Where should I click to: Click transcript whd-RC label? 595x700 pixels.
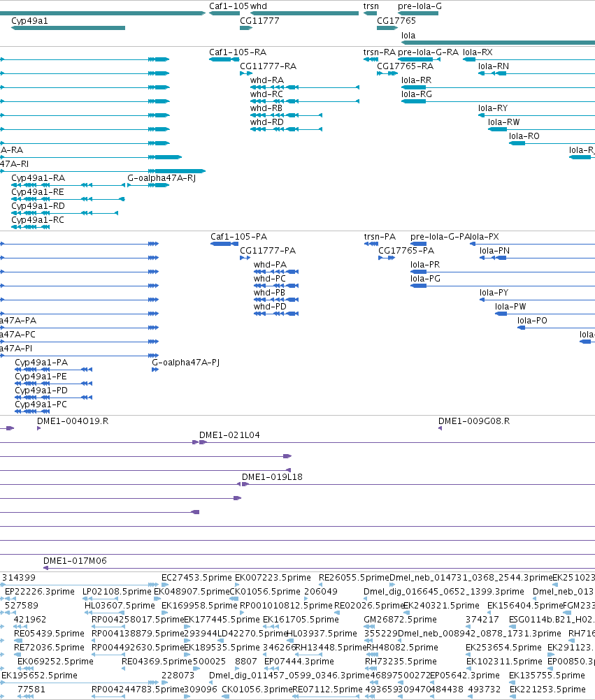coord(266,94)
